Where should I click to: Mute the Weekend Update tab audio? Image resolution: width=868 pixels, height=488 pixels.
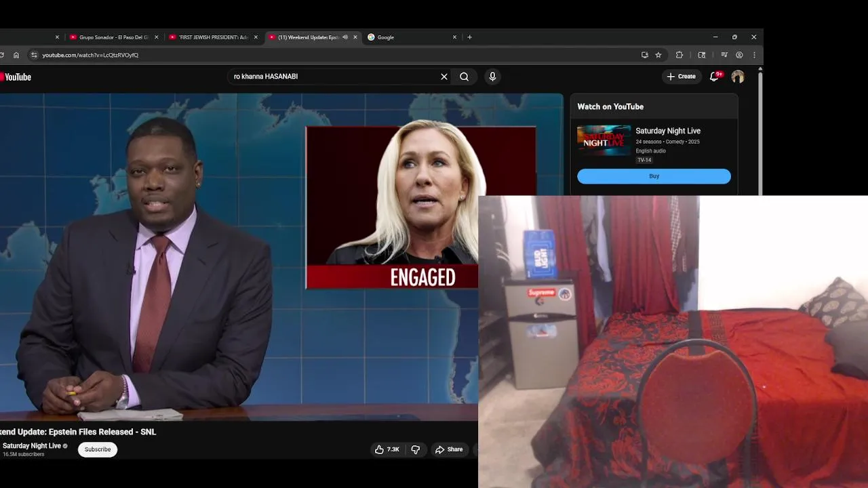click(345, 37)
